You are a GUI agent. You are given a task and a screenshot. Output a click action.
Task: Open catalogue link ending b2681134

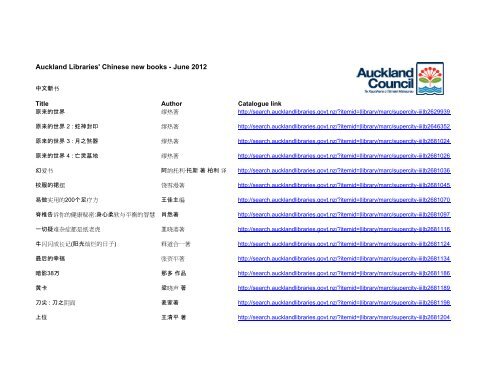point(344,258)
